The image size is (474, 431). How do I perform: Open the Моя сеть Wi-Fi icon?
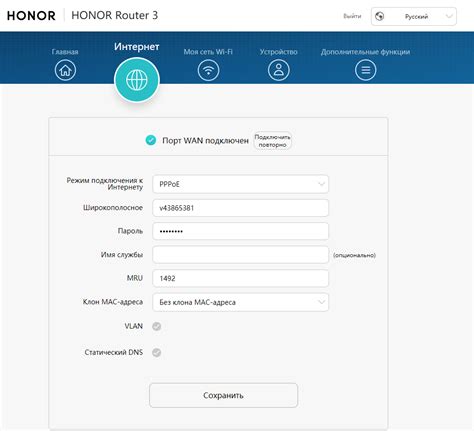point(208,70)
